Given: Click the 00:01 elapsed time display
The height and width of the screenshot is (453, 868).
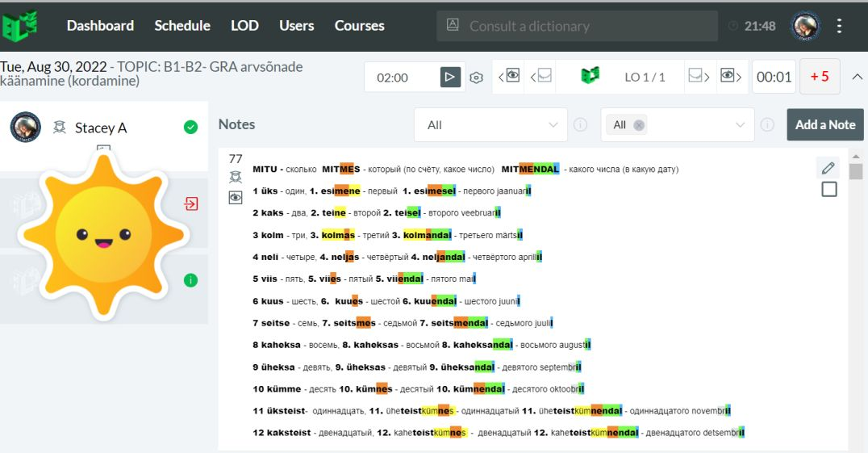Looking at the screenshot, I should pos(774,77).
